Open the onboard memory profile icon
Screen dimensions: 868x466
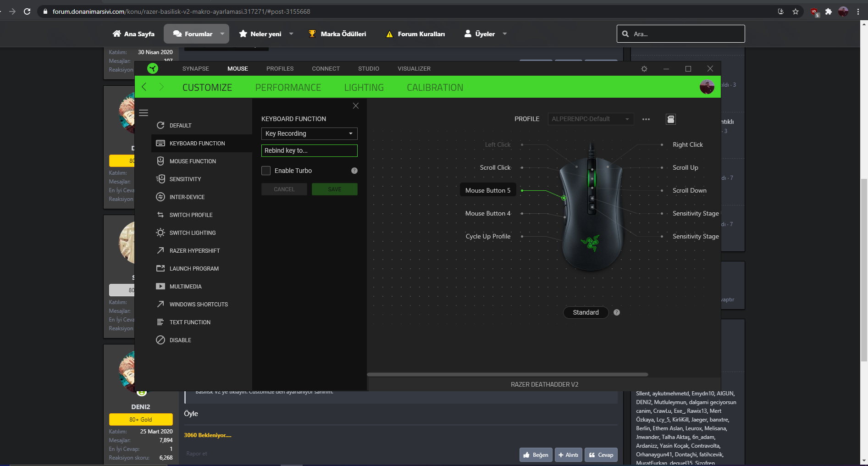point(671,119)
